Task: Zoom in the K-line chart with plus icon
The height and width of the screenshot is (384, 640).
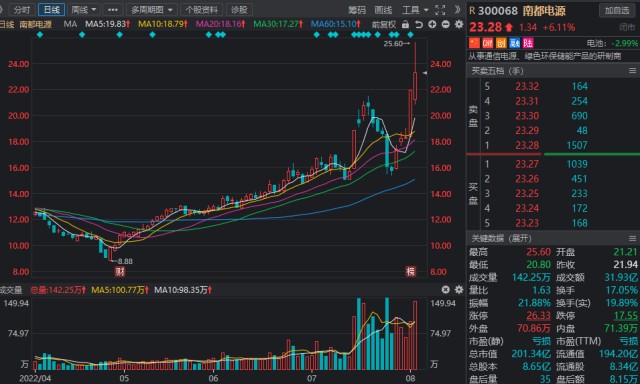Action: pyautogui.click(x=432, y=24)
